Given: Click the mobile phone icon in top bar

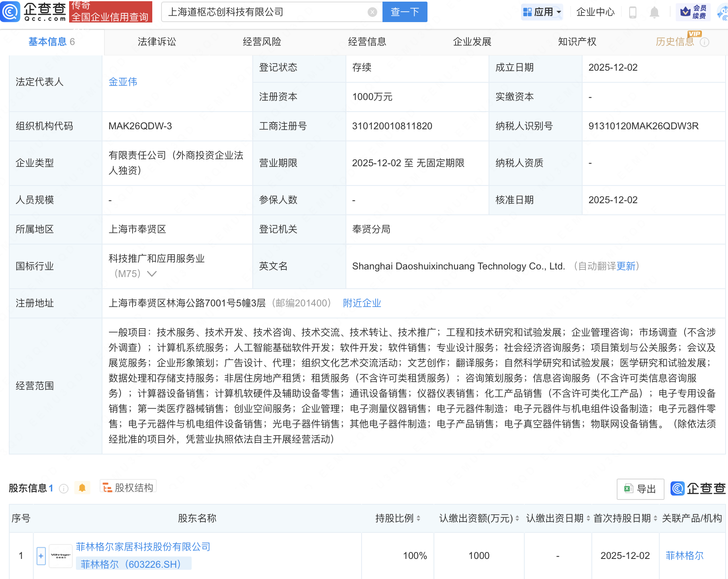Looking at the screenshot, I should [633, 12].
